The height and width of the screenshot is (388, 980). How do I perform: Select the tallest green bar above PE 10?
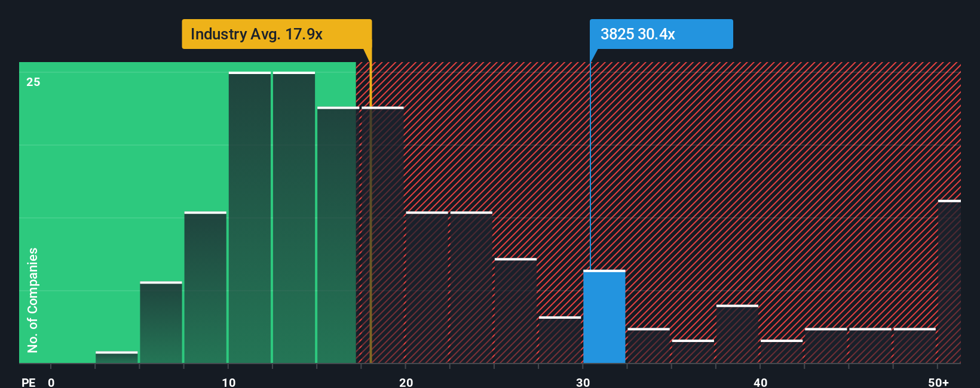click(250, 217)
